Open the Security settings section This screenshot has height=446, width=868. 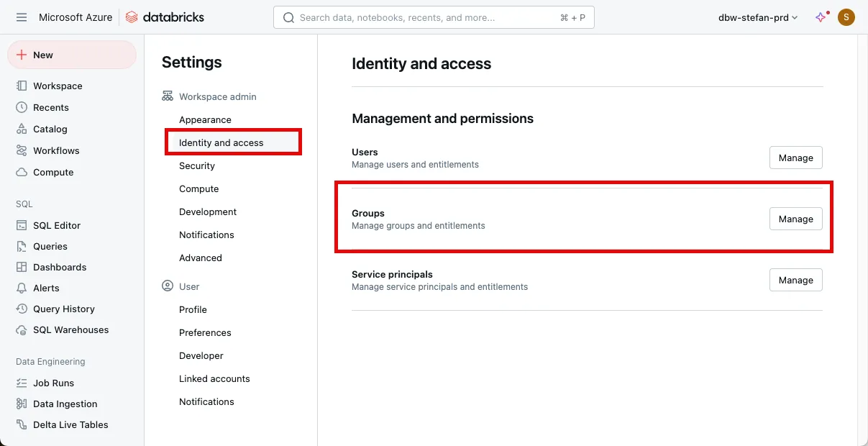[x=197, y=165]
